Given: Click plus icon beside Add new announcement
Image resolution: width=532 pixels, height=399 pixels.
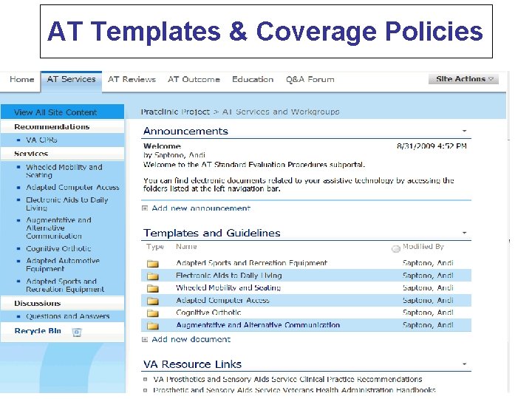Looking at the screenshot, I should [145, 208].
